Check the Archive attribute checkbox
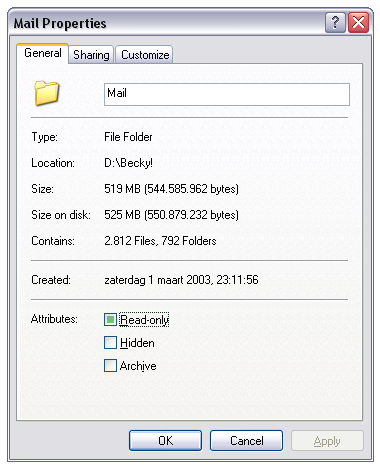 pyautogui.click(x=110, y=365)
